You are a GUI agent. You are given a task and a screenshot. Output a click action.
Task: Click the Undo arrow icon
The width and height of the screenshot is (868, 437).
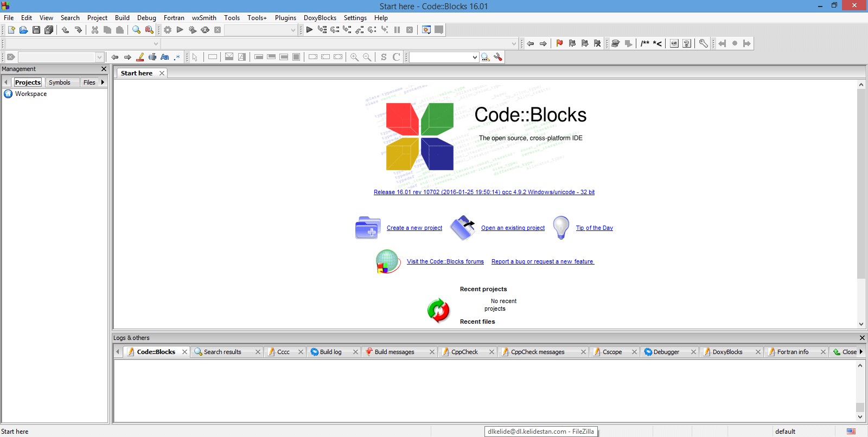(x=66, y=30)
